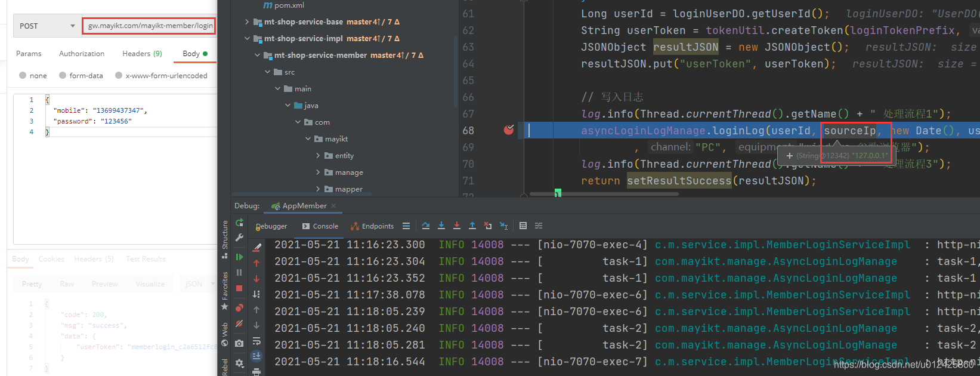
Task: Switch to Console tab in debug
Action: tap(320, 226)
